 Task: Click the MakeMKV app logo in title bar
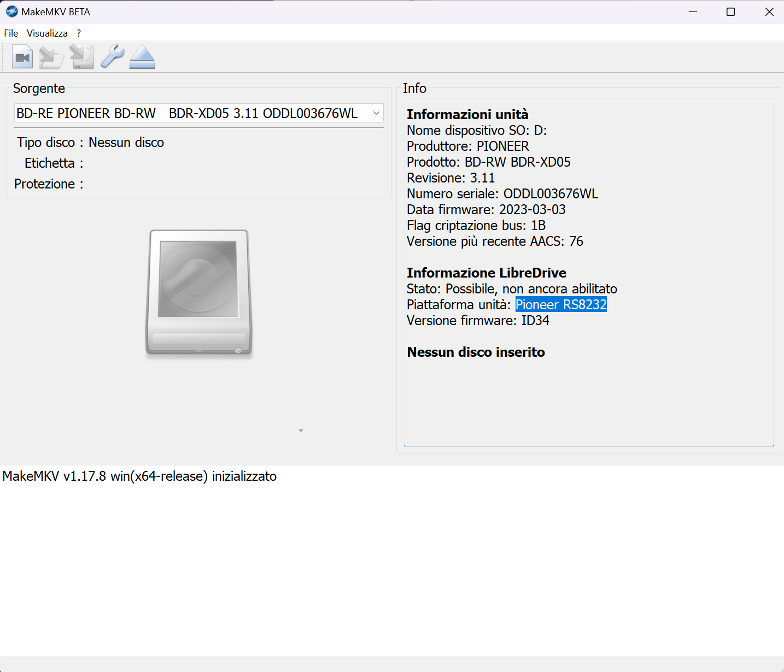(11, 11)
